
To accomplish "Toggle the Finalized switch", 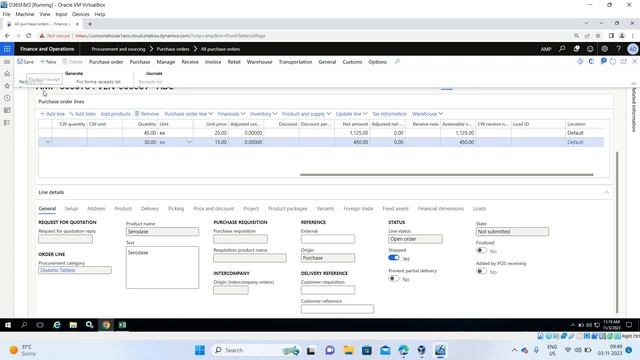I will click(x=482, y=250).
